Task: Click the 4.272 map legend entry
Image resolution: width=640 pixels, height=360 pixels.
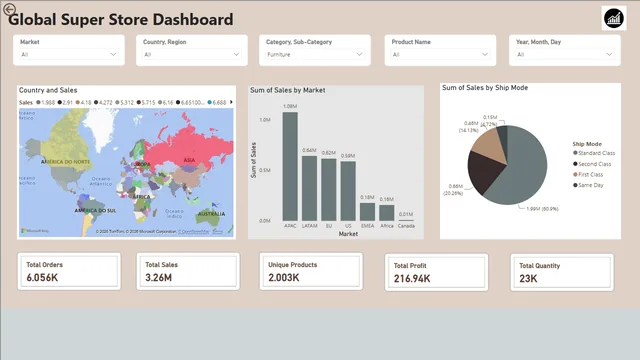Action: 103,102
